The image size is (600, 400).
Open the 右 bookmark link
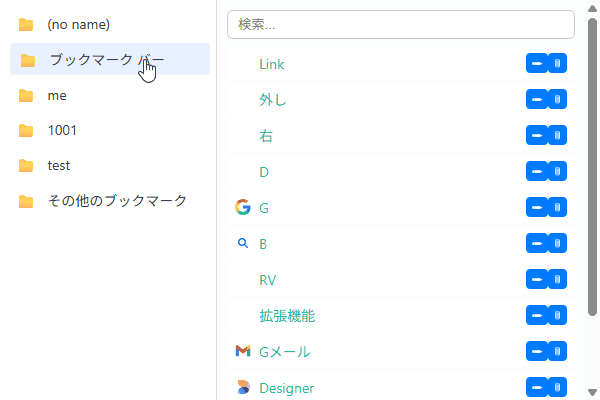coord(266,136)
